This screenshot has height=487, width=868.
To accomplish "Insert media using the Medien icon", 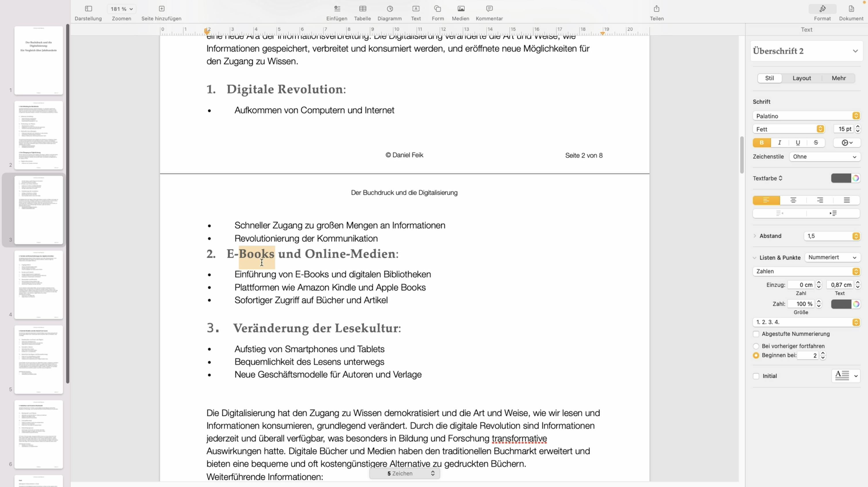I will coord(460,12).
